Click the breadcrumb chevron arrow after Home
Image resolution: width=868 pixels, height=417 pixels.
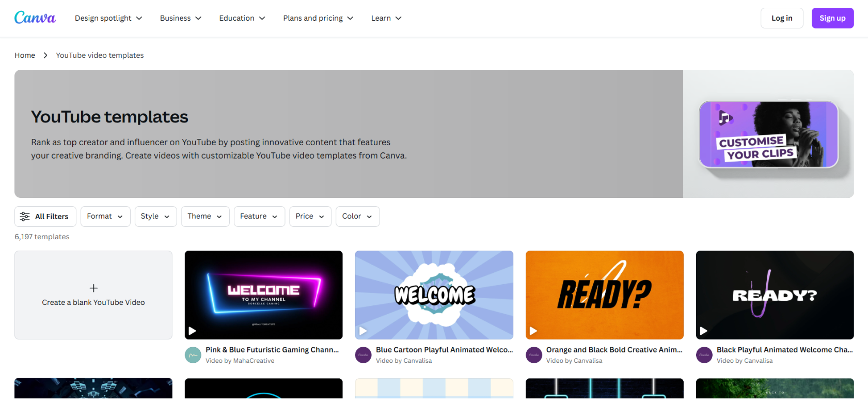45,55
